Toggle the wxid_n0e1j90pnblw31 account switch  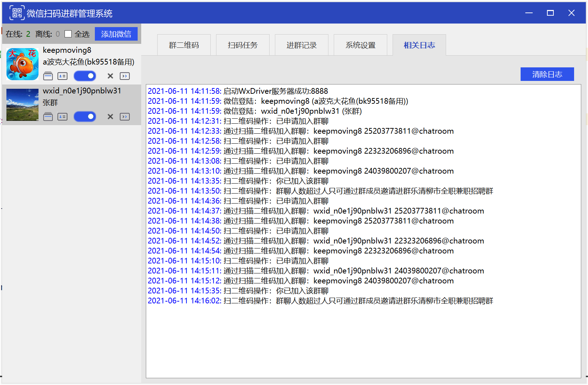click(x=85, y=117)
